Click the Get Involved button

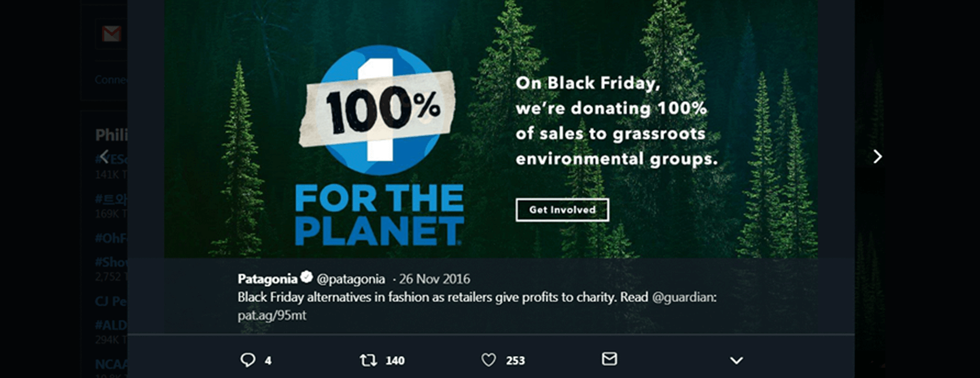coord(562,210)
